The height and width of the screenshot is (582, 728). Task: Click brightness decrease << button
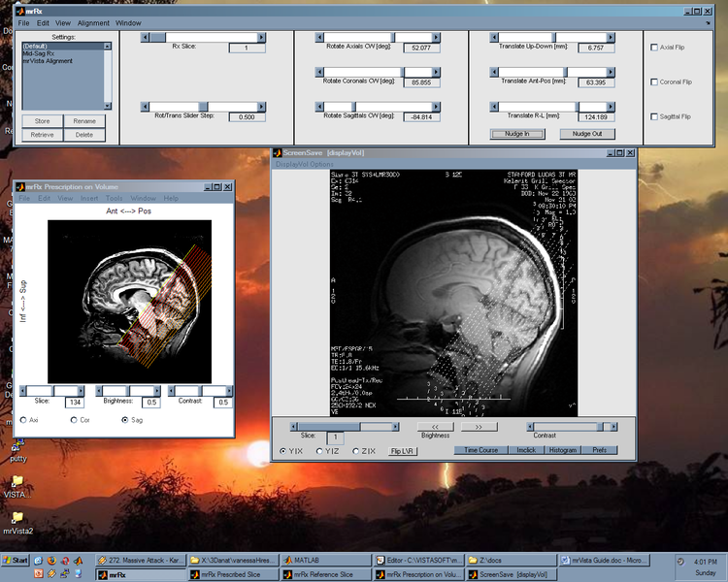click(x=435, y=426)
